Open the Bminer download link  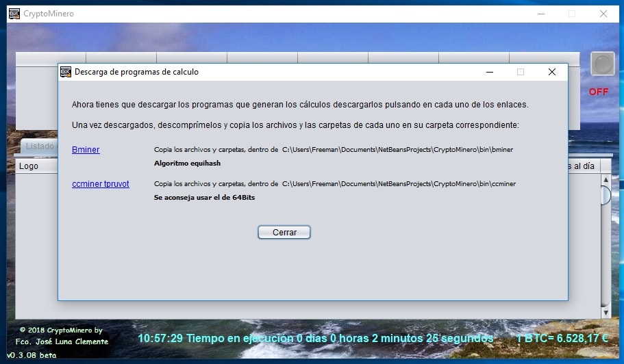[x=86, y=150]
